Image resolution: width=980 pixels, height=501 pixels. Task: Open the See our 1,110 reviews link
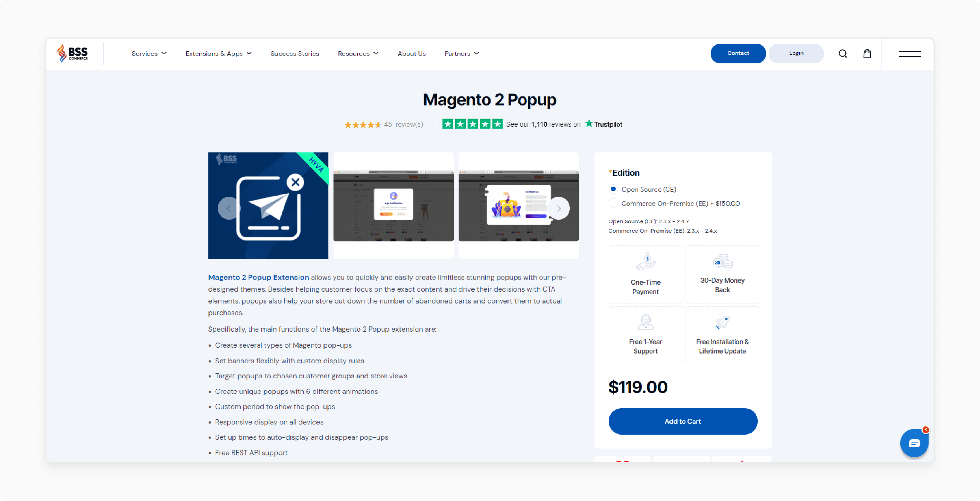[543, 124]
